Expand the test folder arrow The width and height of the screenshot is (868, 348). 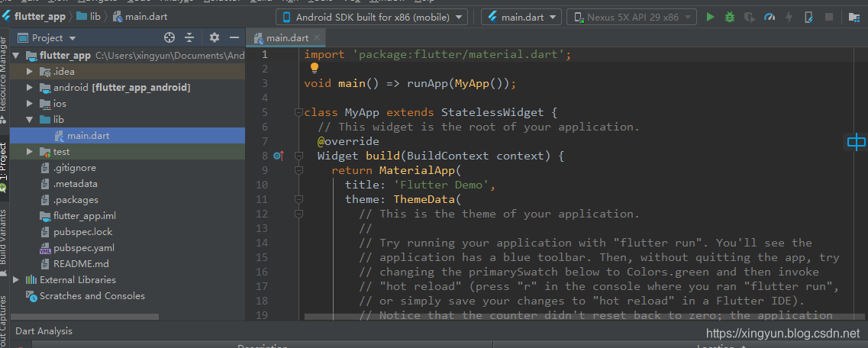pyautogui.click(x=30, y=152)
